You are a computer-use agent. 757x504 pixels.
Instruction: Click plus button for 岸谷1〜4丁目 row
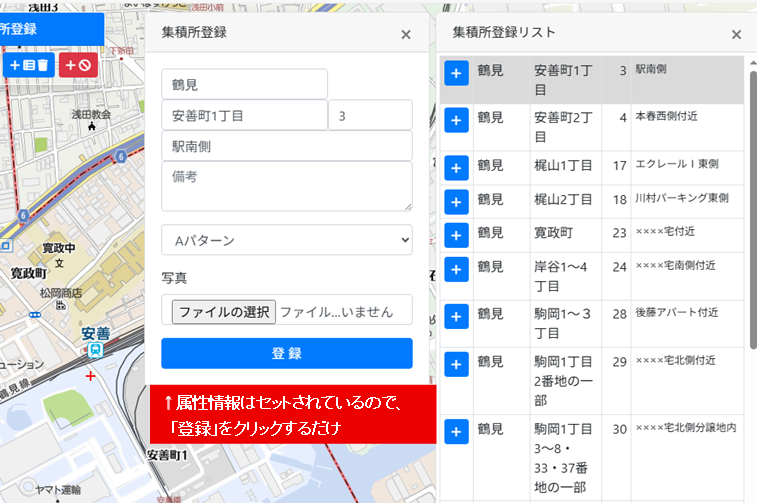456,269
